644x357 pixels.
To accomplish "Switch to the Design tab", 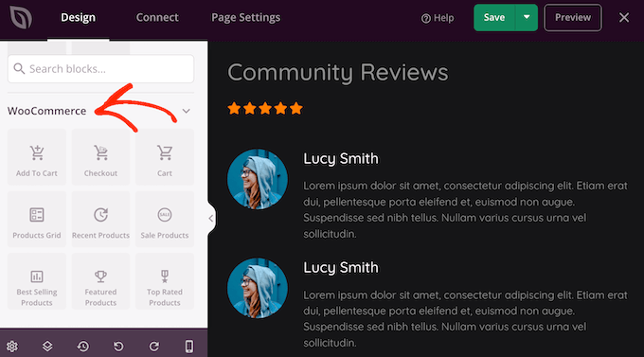I will point(78,18).
